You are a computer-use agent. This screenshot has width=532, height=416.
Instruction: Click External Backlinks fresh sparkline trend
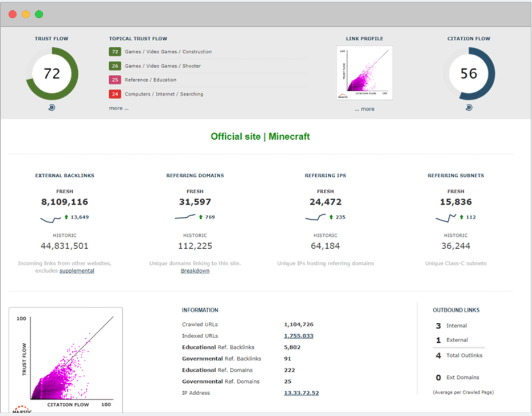pos(51,219)
